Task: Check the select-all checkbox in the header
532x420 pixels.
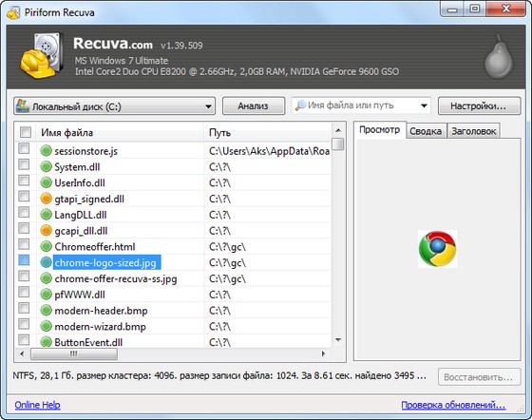Action: click(26, 132)
